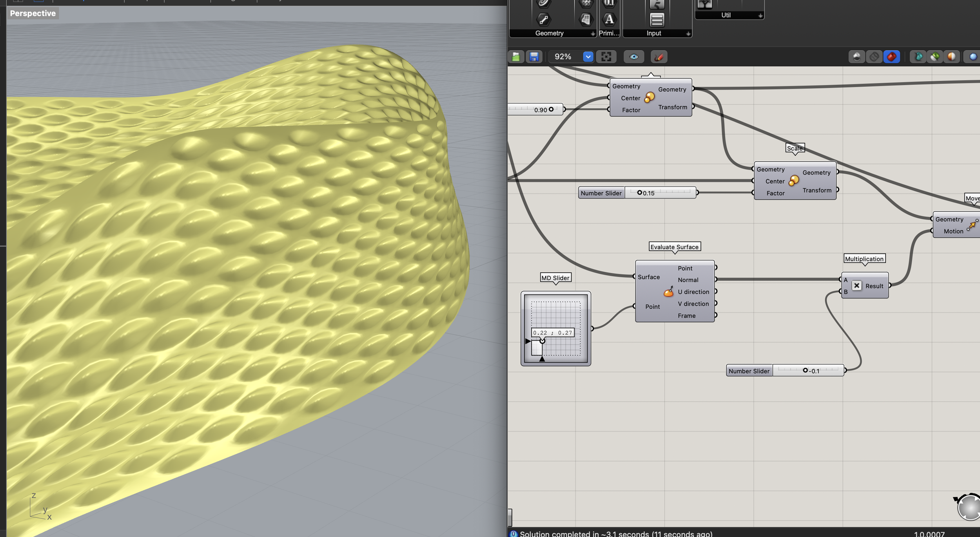Open the Util panel label

[726, 15]
